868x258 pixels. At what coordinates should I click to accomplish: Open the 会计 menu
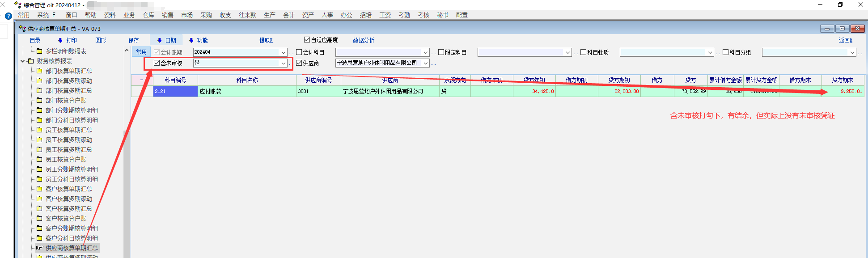pyautogui.click(x=288, y=15)
